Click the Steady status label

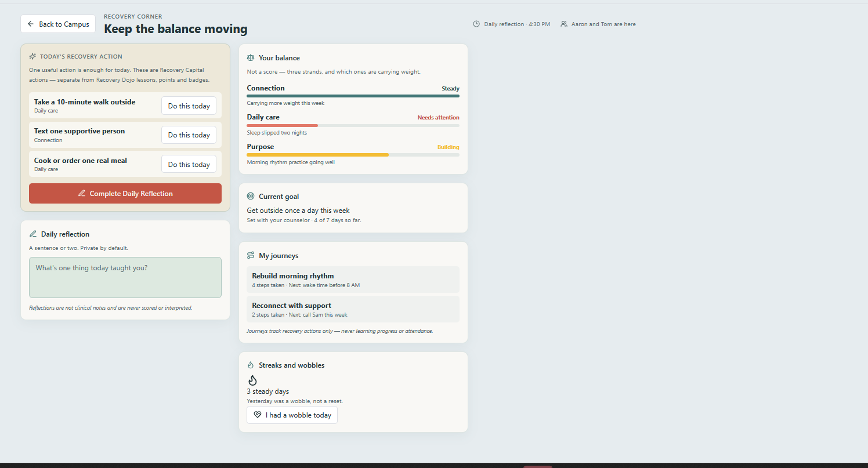point(450,89)
